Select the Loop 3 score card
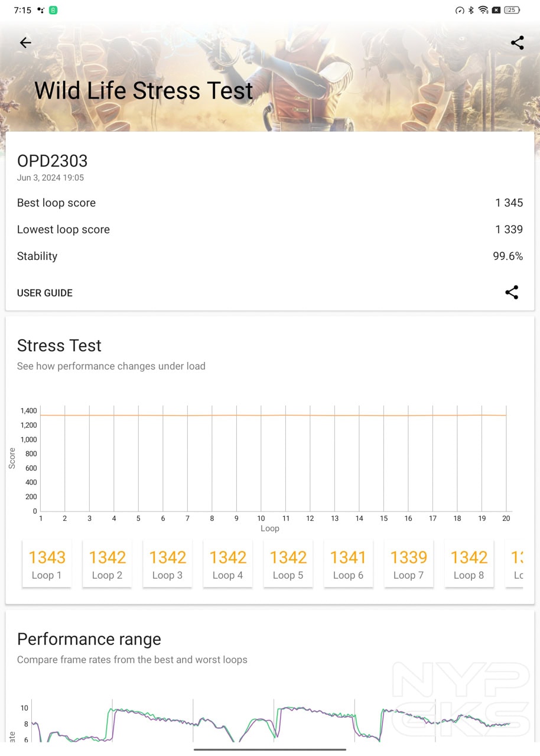 tap(168, 563)
